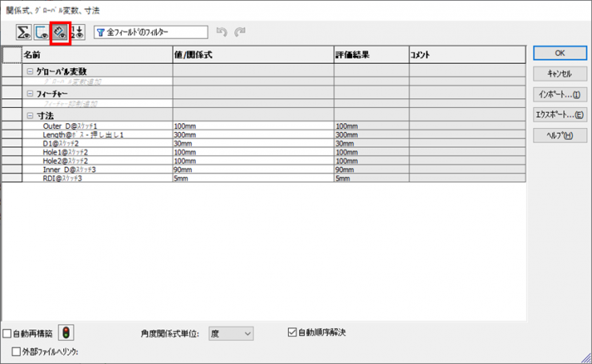The image size is (592, 364).
Task: Click the Undo arrow icon
Action: [222, 33]
